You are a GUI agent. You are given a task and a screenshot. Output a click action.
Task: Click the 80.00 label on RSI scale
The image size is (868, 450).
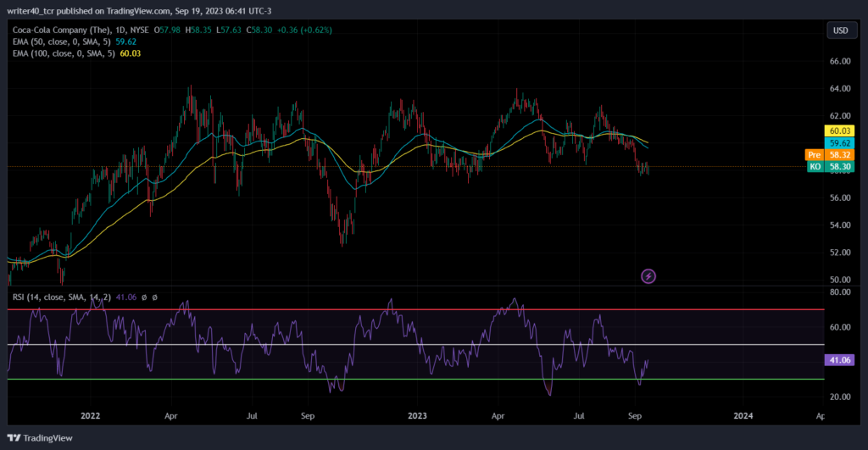840,292
